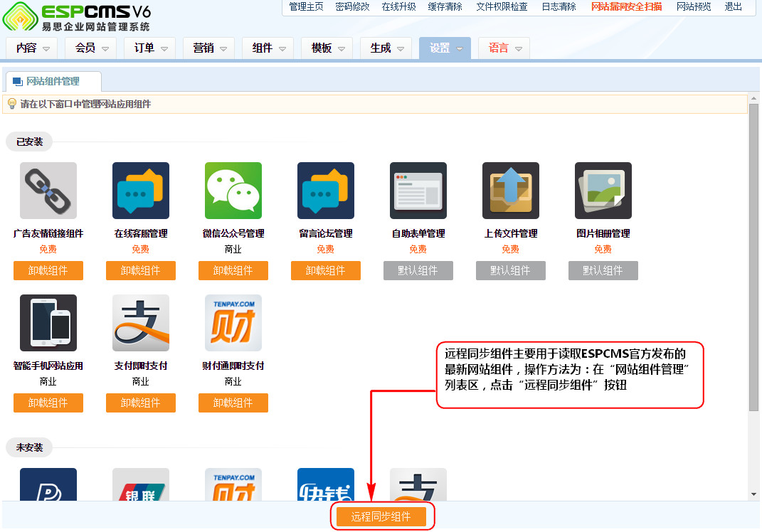Click the scrollbar down arrow
This screenshot has height=532, width=762.
point(753,494)
